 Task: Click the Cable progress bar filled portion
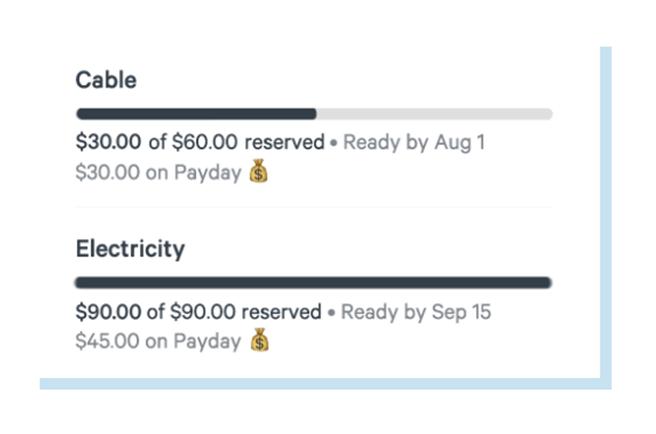tap(196, 114)
